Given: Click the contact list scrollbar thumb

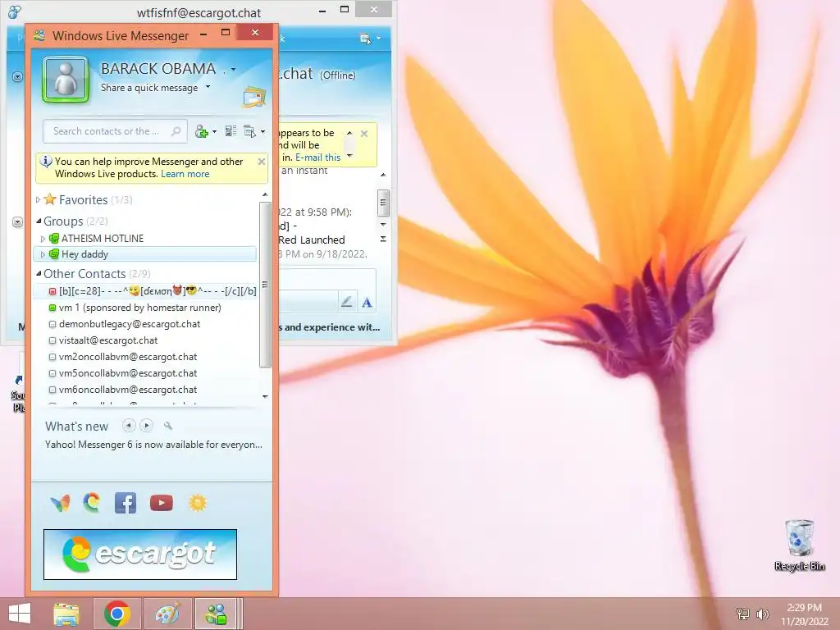Looking at the screenshot, I should coord(265,285).
